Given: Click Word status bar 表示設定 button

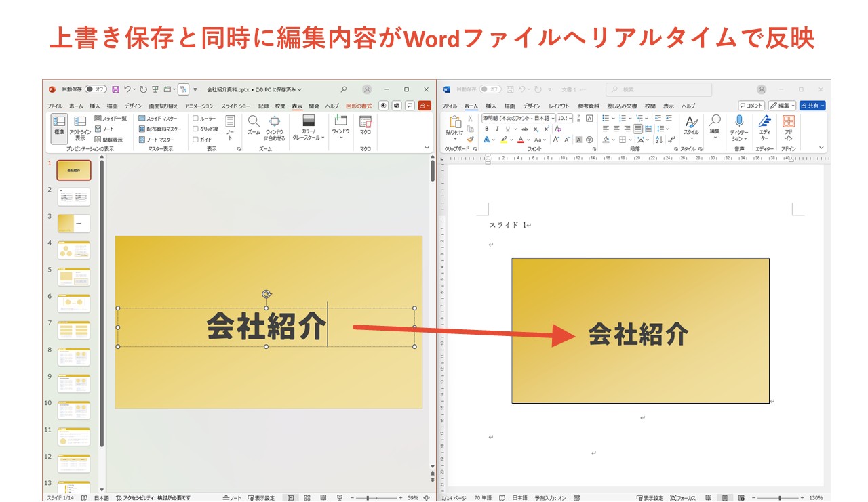Looking at the screenshot, I should [649, 498].
